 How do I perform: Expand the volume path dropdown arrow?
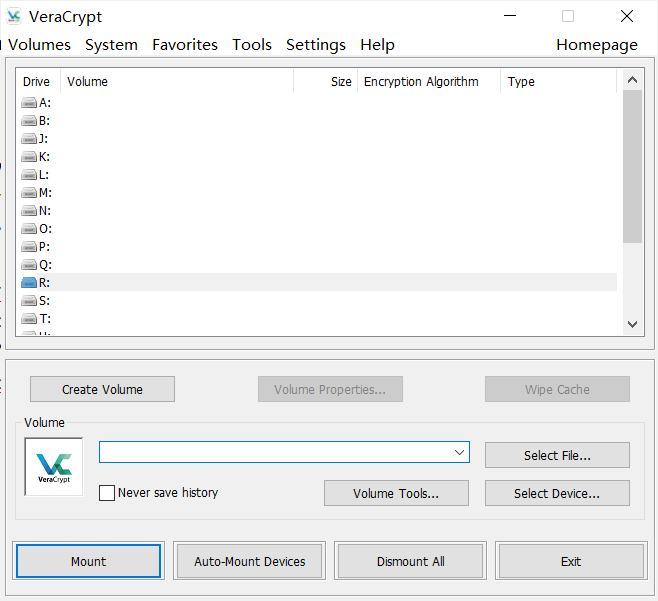459,453
